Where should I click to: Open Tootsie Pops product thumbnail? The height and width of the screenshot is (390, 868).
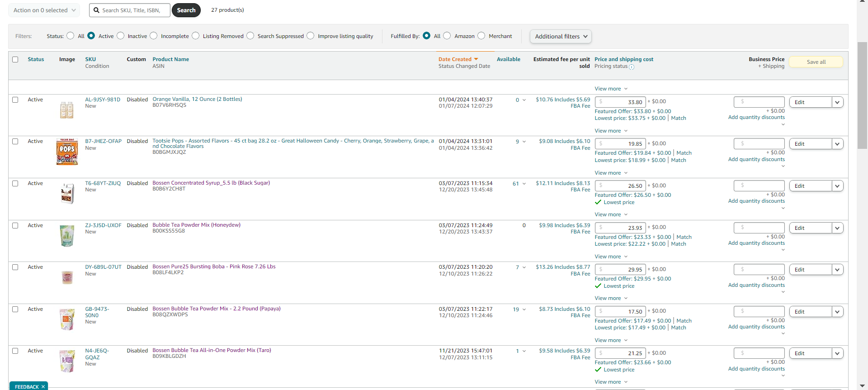[67, 152]
